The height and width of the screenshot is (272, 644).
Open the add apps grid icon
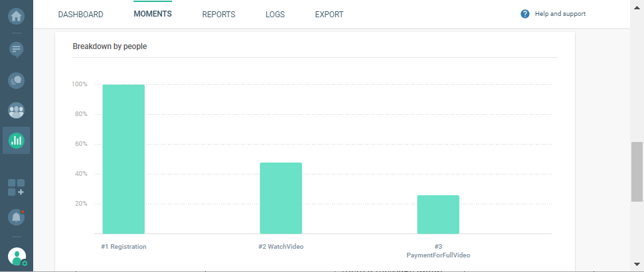[x=16, y=187]
